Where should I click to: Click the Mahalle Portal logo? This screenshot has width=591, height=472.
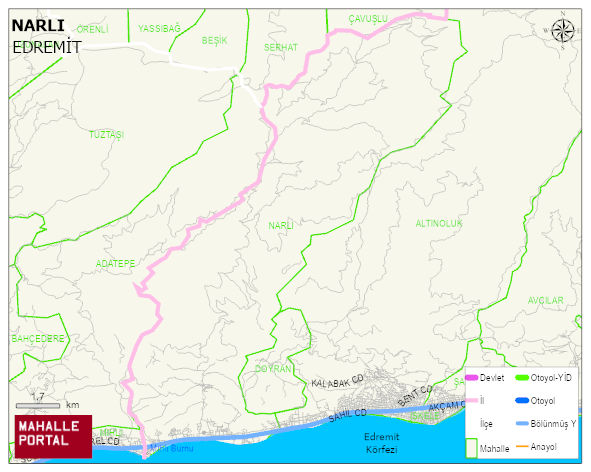point(53,437)
